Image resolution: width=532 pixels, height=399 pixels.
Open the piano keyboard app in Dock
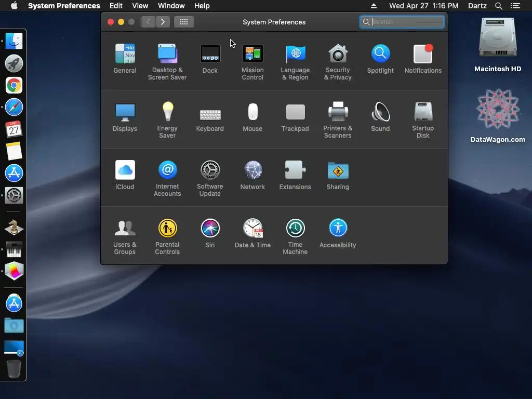[14, 250]
